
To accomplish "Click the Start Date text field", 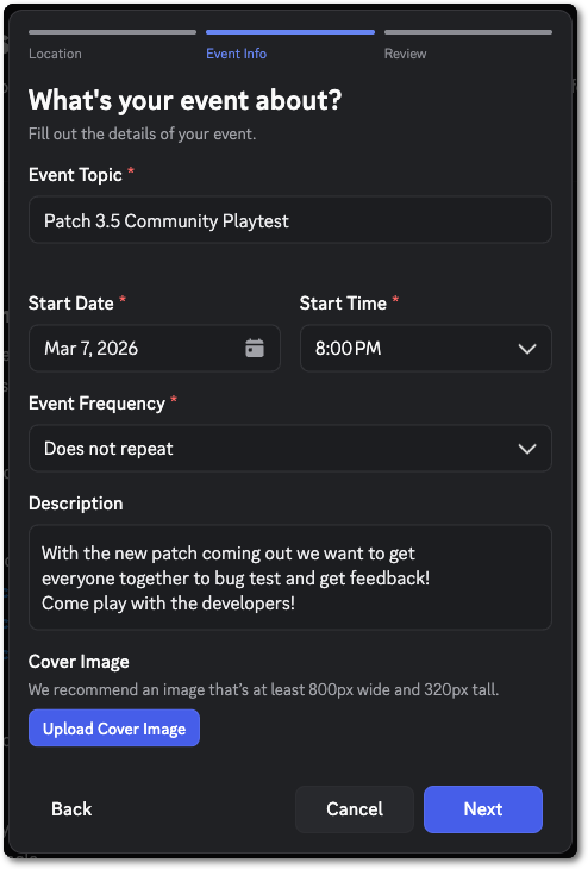I will [137, 348].
